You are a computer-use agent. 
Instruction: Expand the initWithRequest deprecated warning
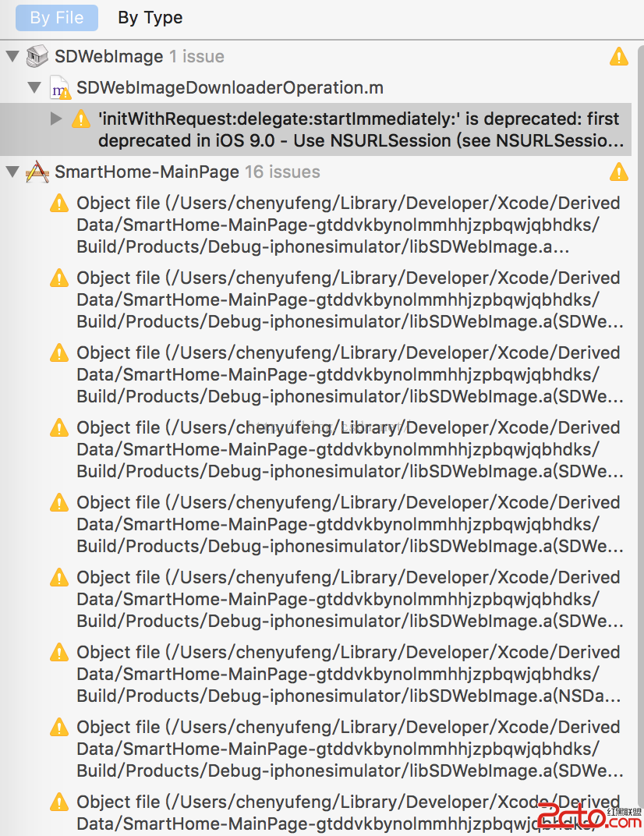coord(56,119)
